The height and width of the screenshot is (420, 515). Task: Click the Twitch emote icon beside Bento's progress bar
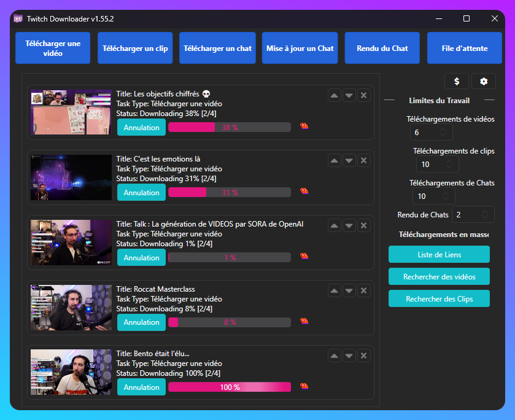click(x=304, y=386)
